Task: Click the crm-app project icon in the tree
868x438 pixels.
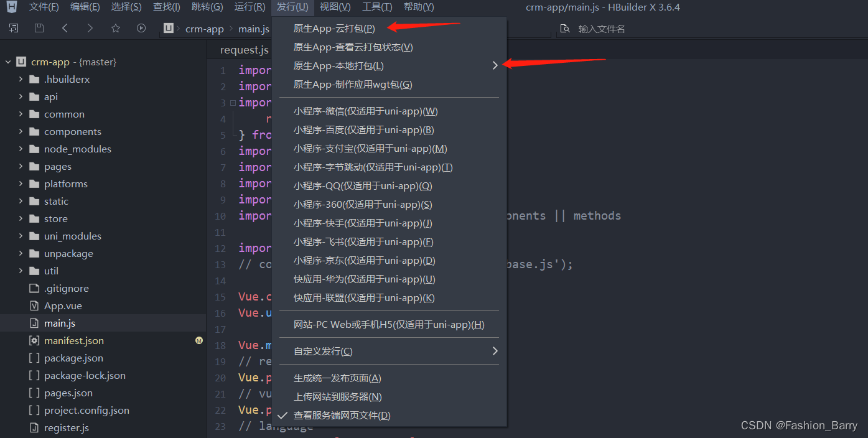Action: pos(22,62)
